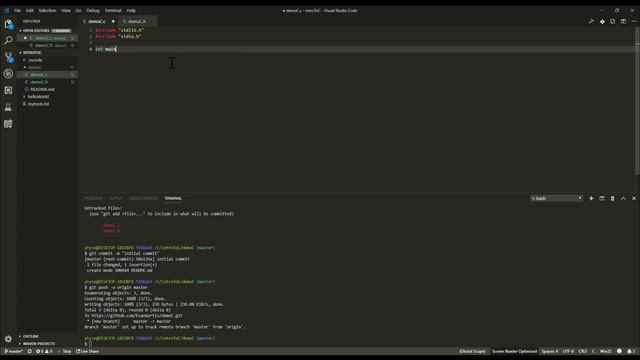Switch to the demoC.h editor tab

(x=138, y=21)
